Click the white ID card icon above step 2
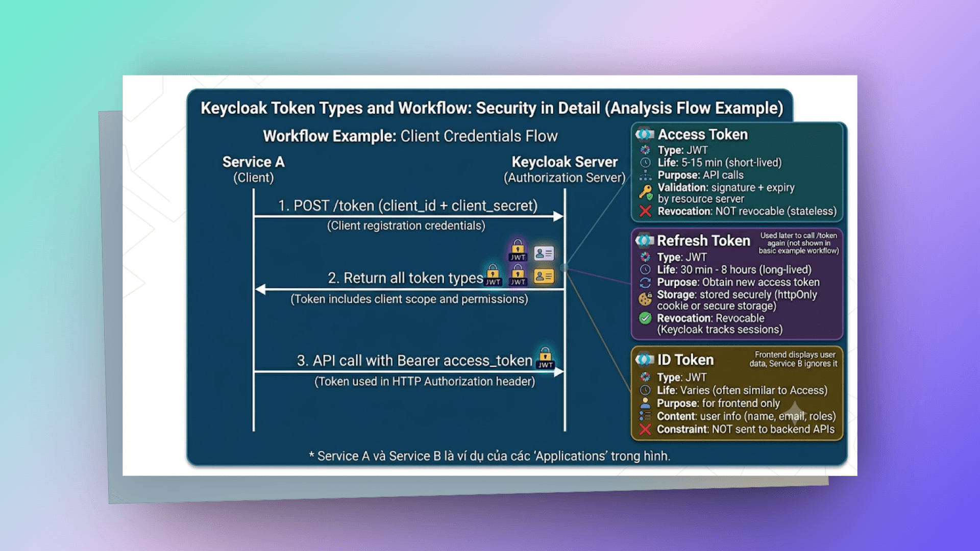Screen dimensions: 980x551 tap(544, 253)
